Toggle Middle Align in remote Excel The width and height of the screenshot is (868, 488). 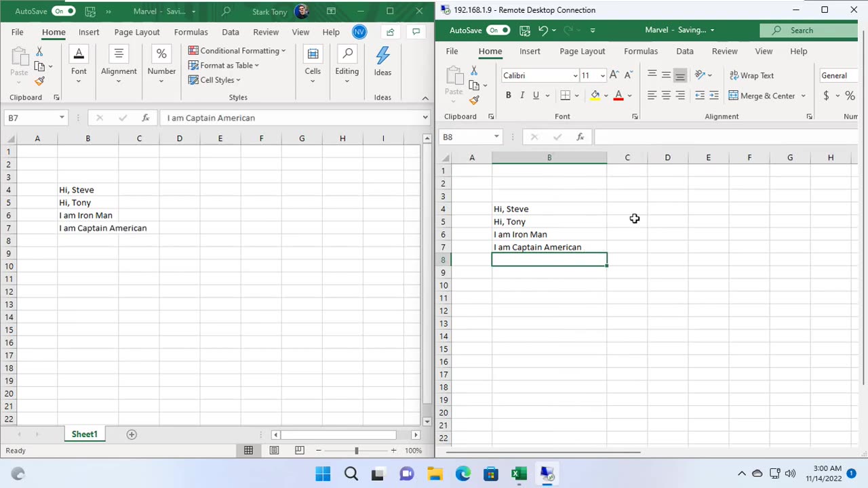666,75
